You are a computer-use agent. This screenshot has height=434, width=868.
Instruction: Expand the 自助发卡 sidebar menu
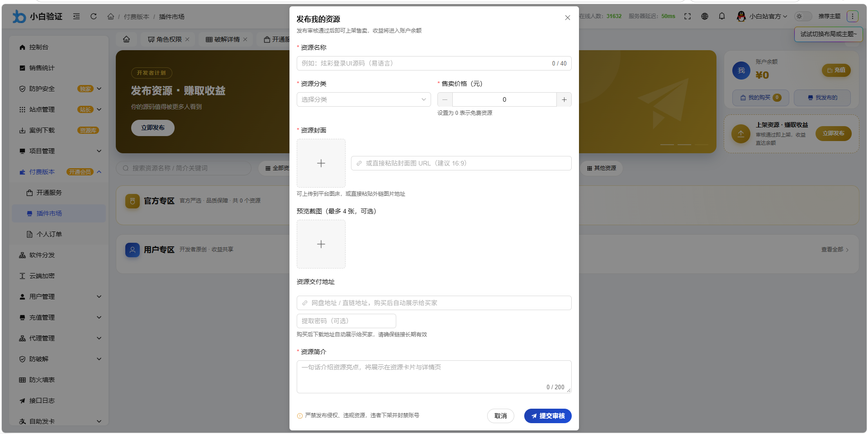59,421
